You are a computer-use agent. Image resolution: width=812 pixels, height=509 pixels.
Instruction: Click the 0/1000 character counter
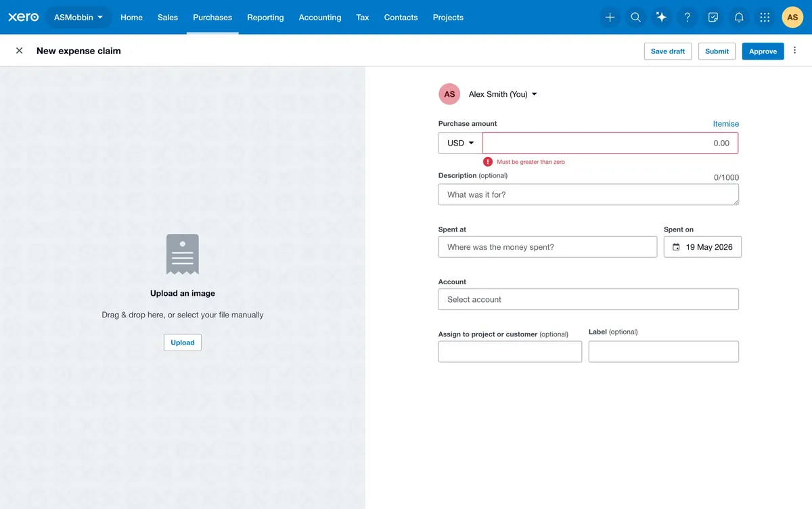click(726, 177)
